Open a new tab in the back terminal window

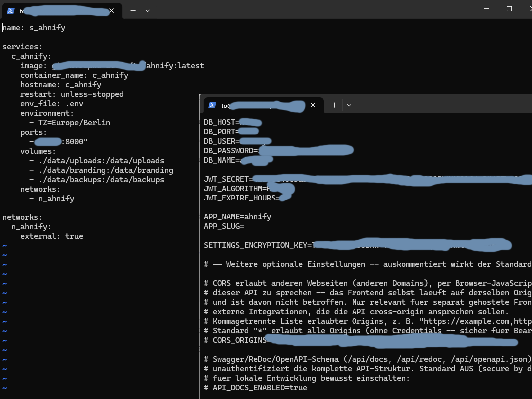[133, 11]
